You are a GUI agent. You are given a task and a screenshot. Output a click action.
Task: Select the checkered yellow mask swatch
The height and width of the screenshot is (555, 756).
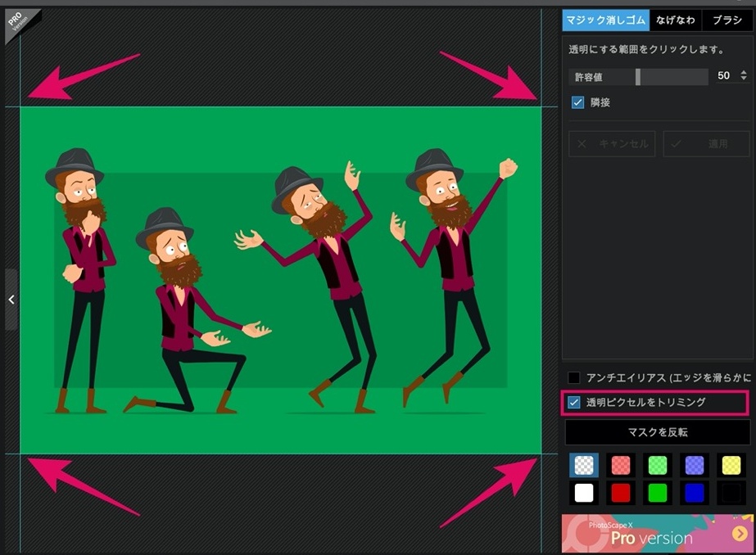coord(731,465)
